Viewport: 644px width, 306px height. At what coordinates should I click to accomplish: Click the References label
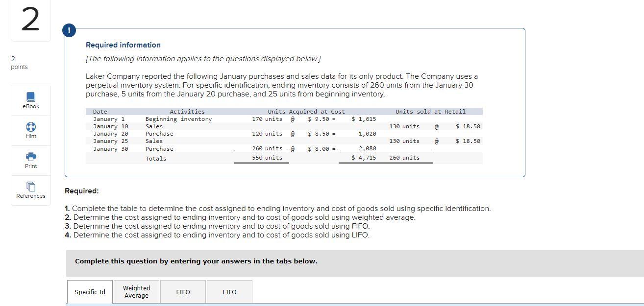[30, 196]
